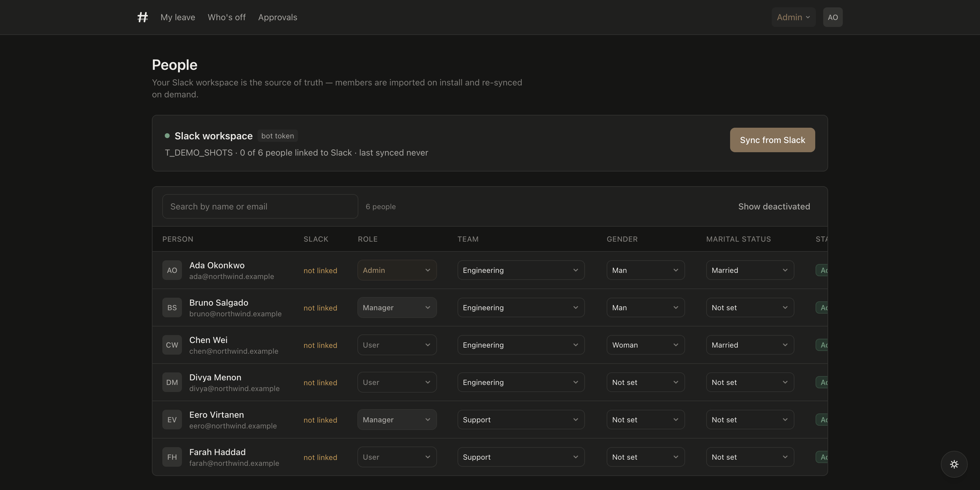Click Farah Haddad's FH avatar
This screenshot has width=980, height=490.
(172, 457)
